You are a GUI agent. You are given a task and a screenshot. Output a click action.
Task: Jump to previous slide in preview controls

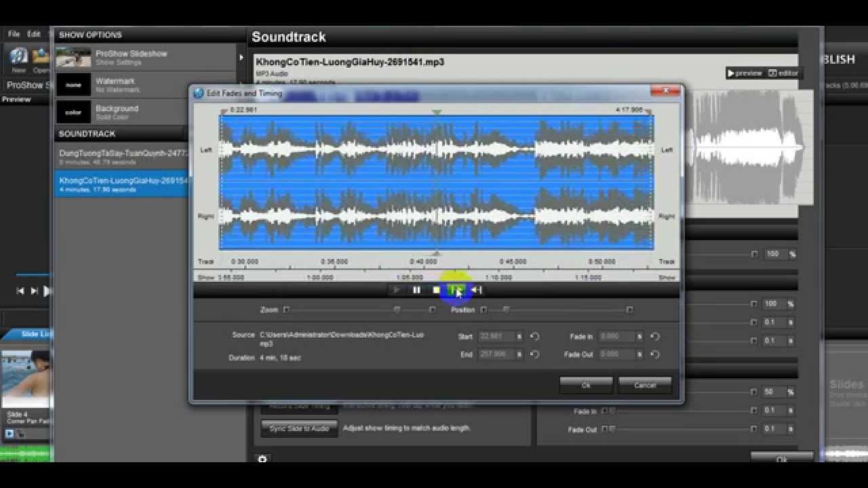point(20,291)
